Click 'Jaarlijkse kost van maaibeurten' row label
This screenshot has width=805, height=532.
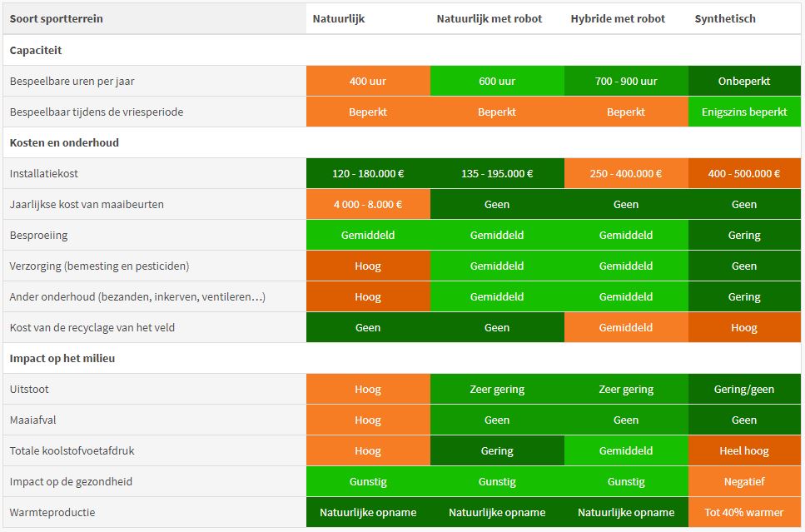[x=155, y=204]
